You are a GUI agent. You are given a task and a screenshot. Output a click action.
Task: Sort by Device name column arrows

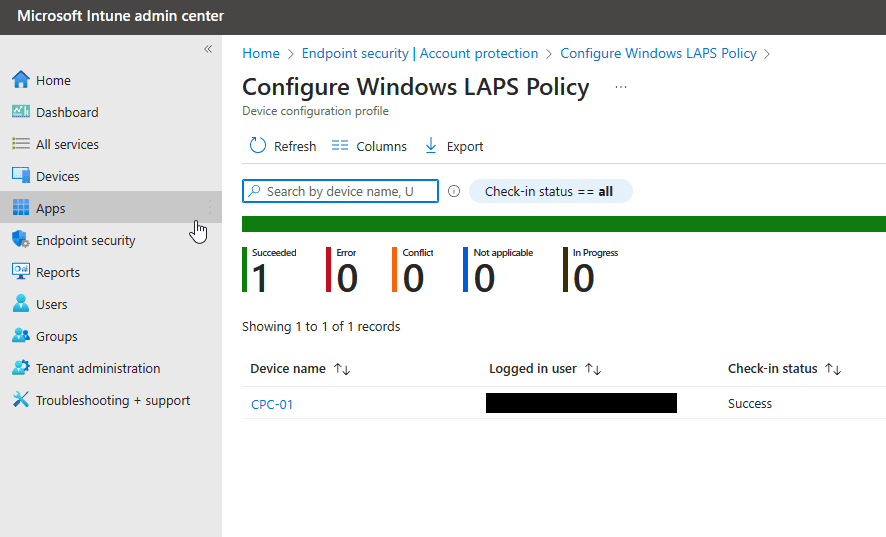click(x=342, y=369)
